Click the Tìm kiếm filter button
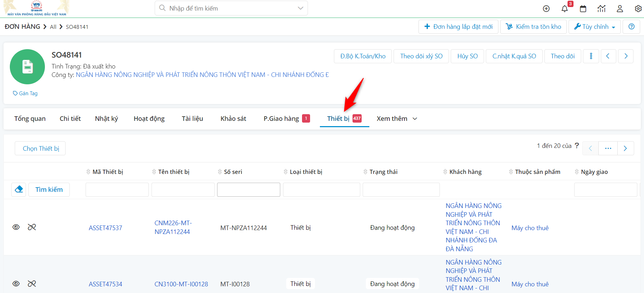 click(49, 190)
